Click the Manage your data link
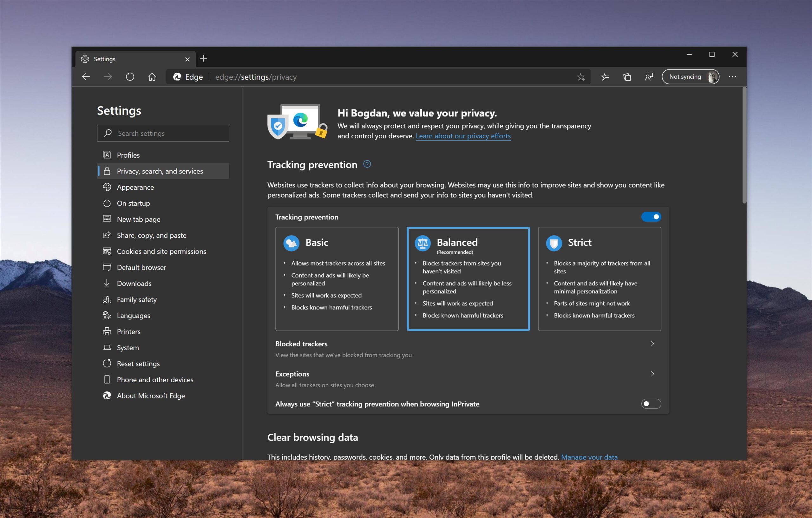The height and width of the screenshot is (518, 812). pos(589,457)
